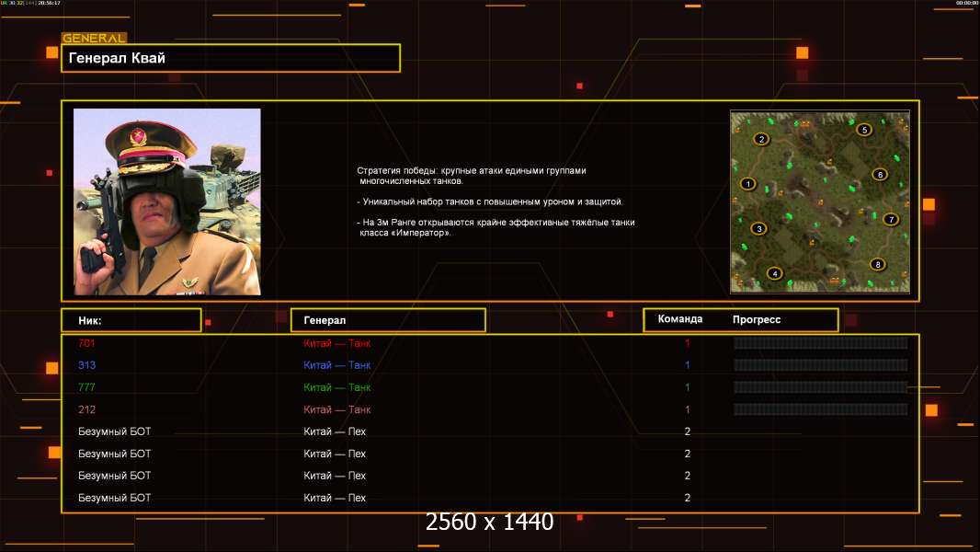Screen dimensions: 980x552
Task: Click the "Генерал Квай" title box
Action: pyautogui.click(x=230, y=58)
